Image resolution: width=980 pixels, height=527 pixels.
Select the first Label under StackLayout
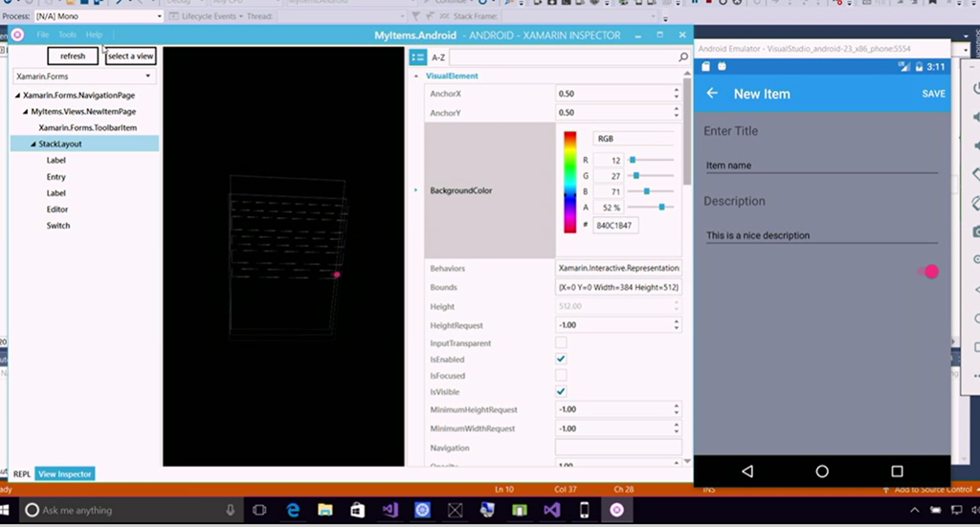[56, 161]
